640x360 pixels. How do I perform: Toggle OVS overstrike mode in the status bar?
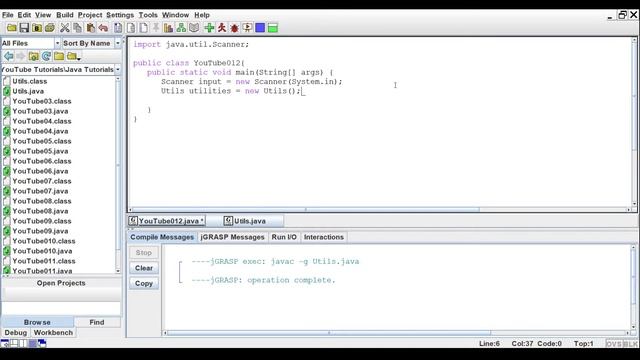click(614, 344)
